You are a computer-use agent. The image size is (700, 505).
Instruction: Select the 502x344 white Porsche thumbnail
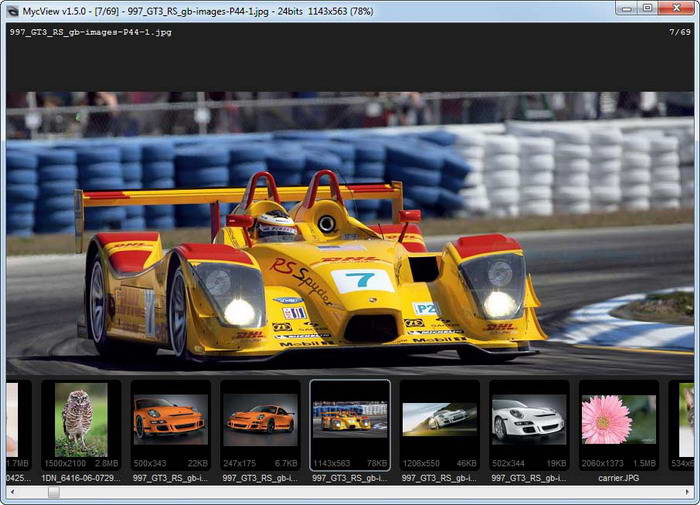coord(529,418)
